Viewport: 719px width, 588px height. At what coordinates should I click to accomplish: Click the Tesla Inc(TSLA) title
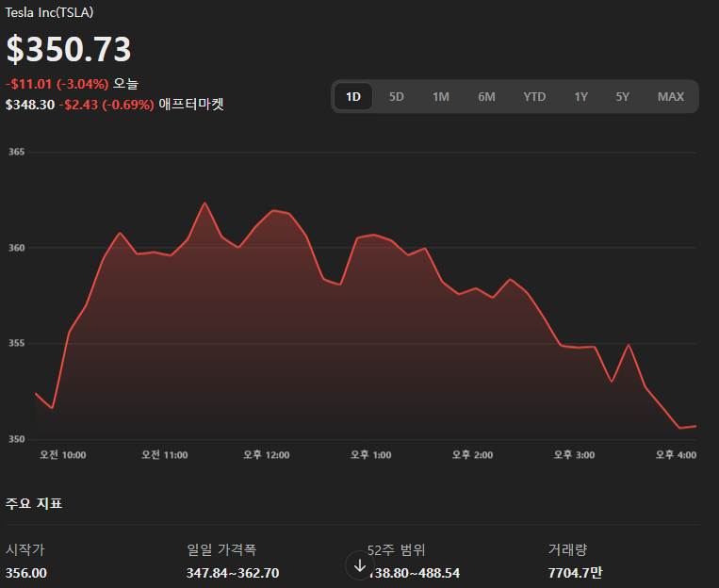click(49, 12)
